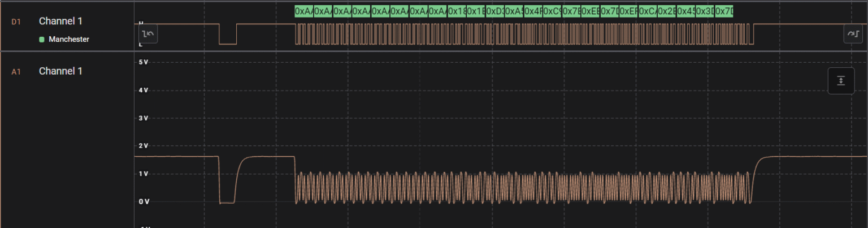Jump to previous edge on digital channel
The width and height of the screenshot is (868, 228).
pyautogui.click(x=149, y=34)
